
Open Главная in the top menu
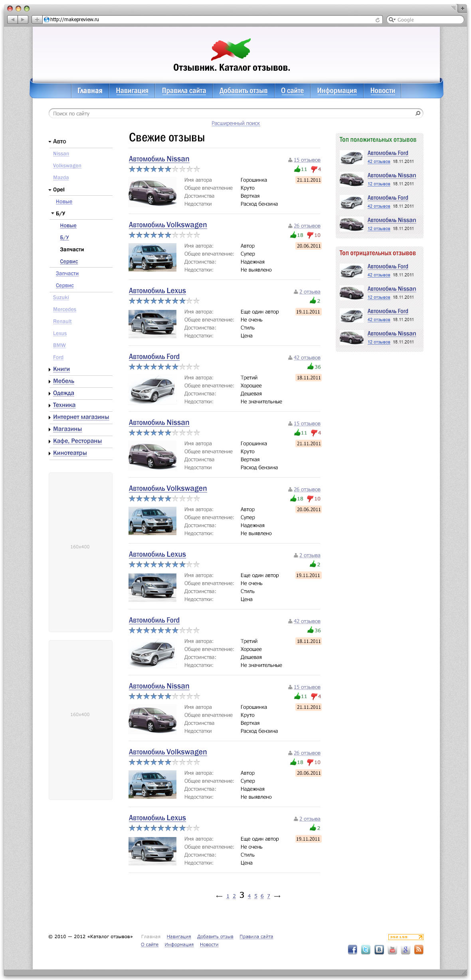(90, 91)
